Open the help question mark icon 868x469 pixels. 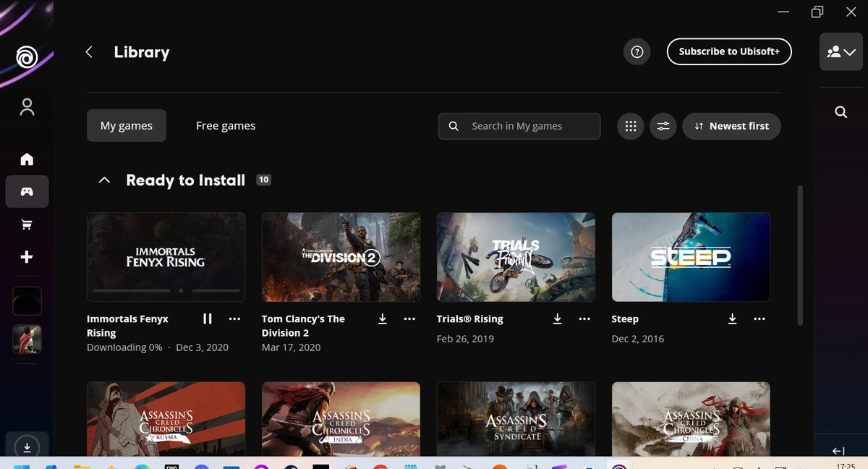(637, 52)
